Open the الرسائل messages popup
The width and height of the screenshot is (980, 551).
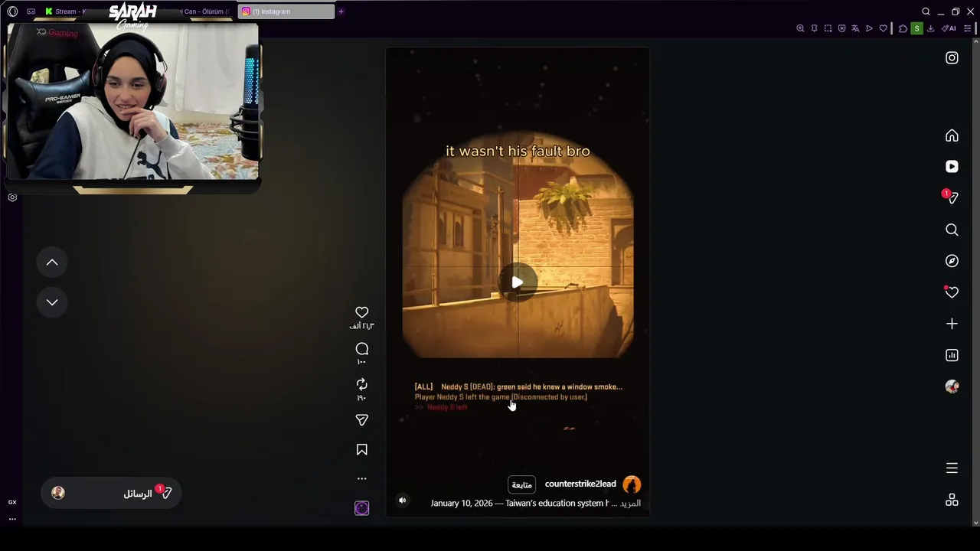click(112, 494)
